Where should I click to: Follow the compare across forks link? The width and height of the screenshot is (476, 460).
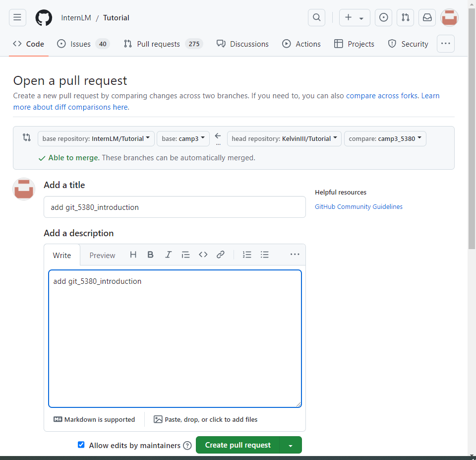click(x=382, y=96)
